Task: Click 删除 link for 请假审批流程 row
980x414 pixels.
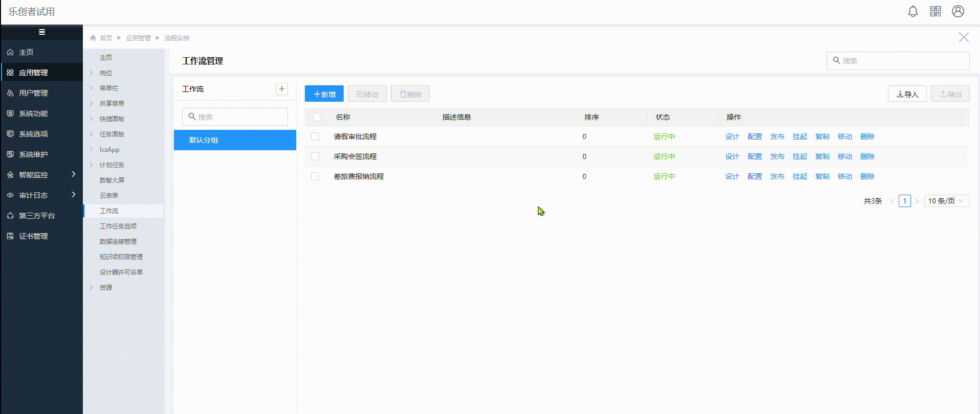Action: coord(867,136)
